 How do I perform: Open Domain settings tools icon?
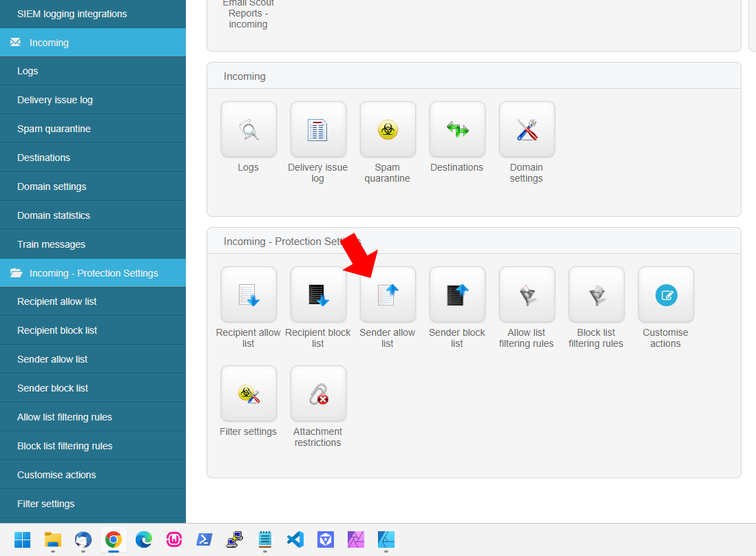pyautogui.click(x=527, y=129)
